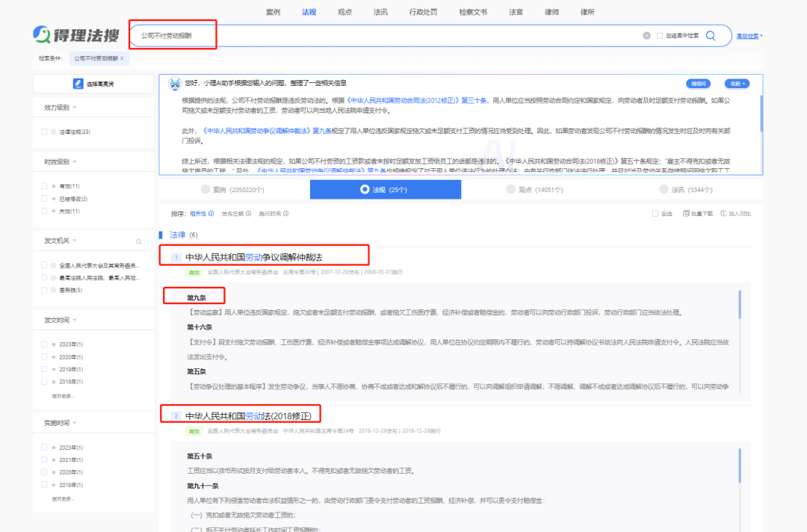
Task: Expand the 法律法规(25) plus icon
Action: [54, 132]
